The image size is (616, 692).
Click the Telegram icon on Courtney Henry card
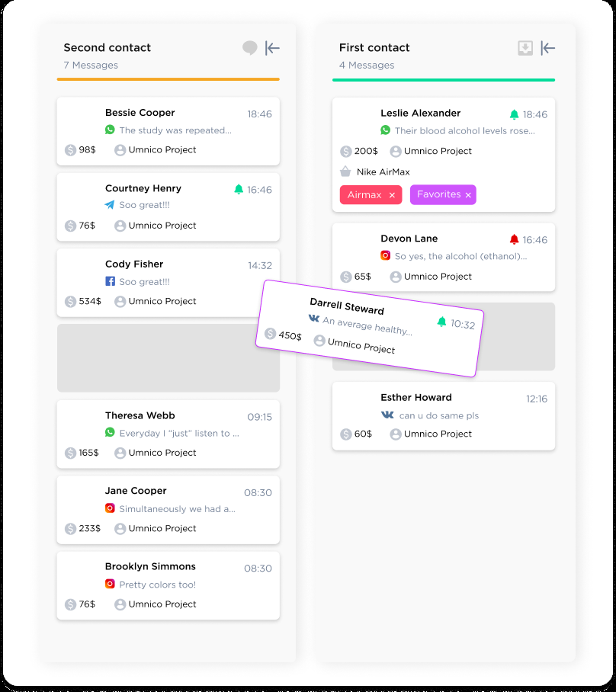[110, 206]
